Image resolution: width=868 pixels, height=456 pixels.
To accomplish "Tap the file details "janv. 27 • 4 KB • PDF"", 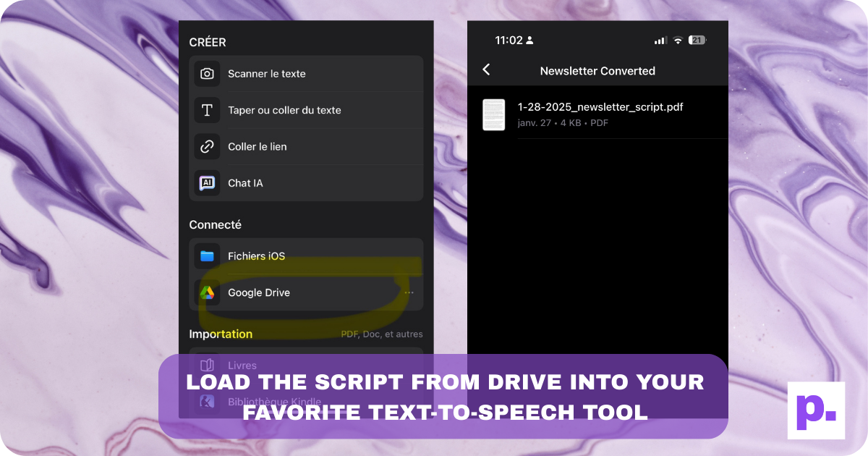I will tap(563, 123).
